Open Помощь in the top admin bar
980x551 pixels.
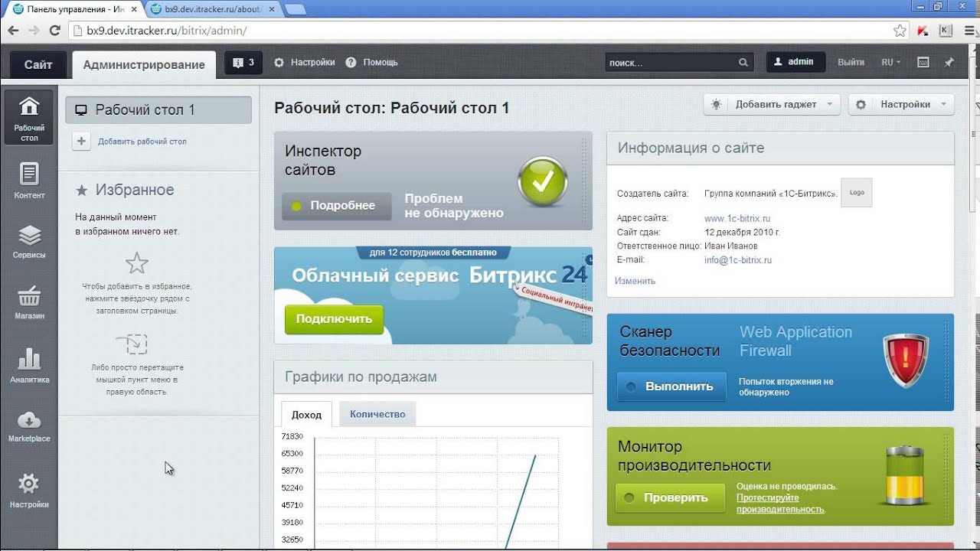tap(372, 63)
